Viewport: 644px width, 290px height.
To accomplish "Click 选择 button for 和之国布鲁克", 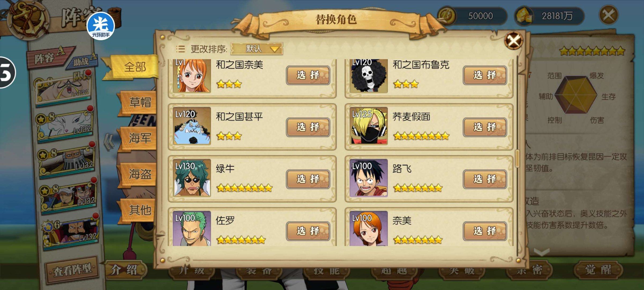I will (x=485, y=75).
